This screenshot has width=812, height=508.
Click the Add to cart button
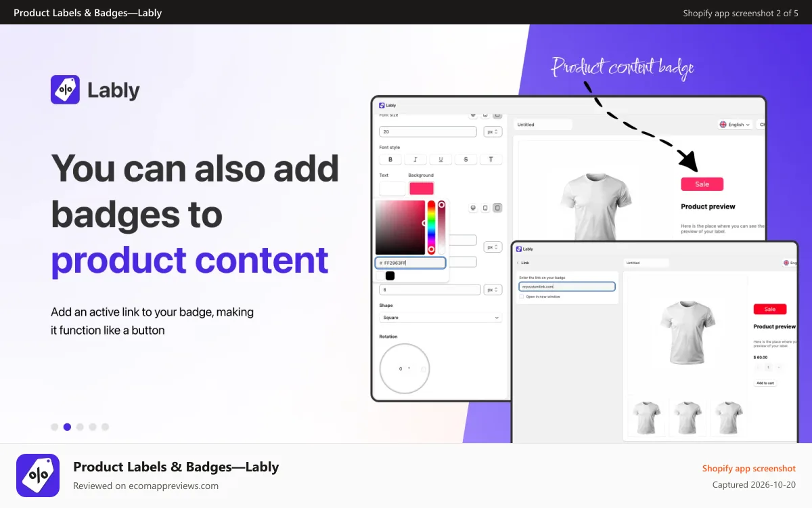pos(765,383)
